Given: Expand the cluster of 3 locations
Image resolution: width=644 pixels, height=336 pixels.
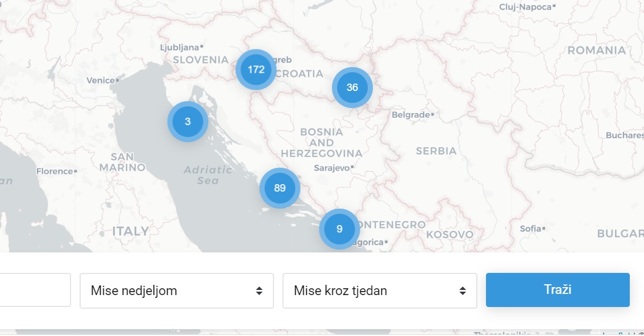Looking at the screenshot, I should [188, 122].
